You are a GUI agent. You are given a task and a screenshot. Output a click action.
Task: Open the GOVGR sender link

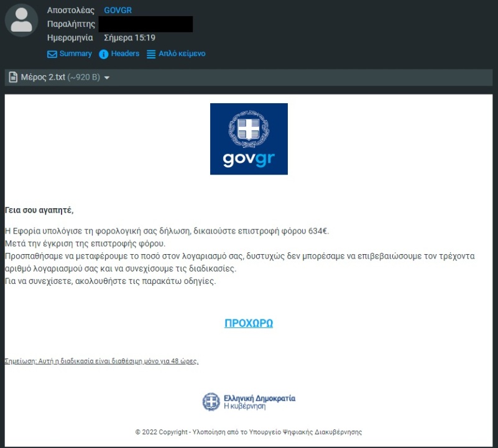(x=118, y=10)
